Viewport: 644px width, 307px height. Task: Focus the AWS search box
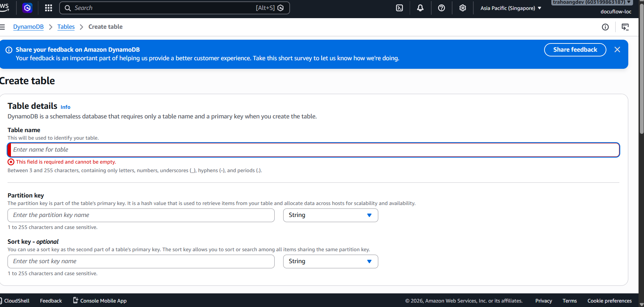click(174, 8)
